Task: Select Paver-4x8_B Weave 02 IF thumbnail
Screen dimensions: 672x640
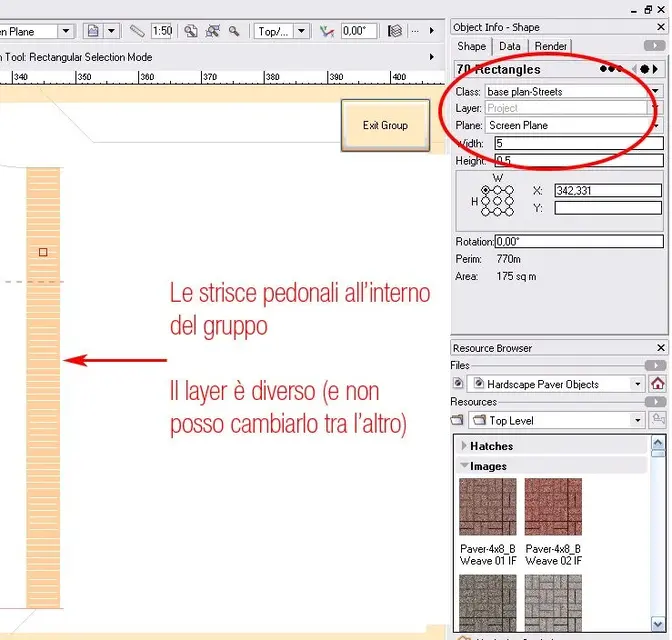Action: [553, 507]
